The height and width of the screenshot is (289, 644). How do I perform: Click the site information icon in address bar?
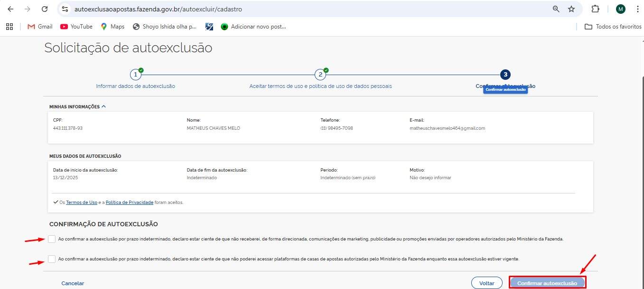coord(65,9)
